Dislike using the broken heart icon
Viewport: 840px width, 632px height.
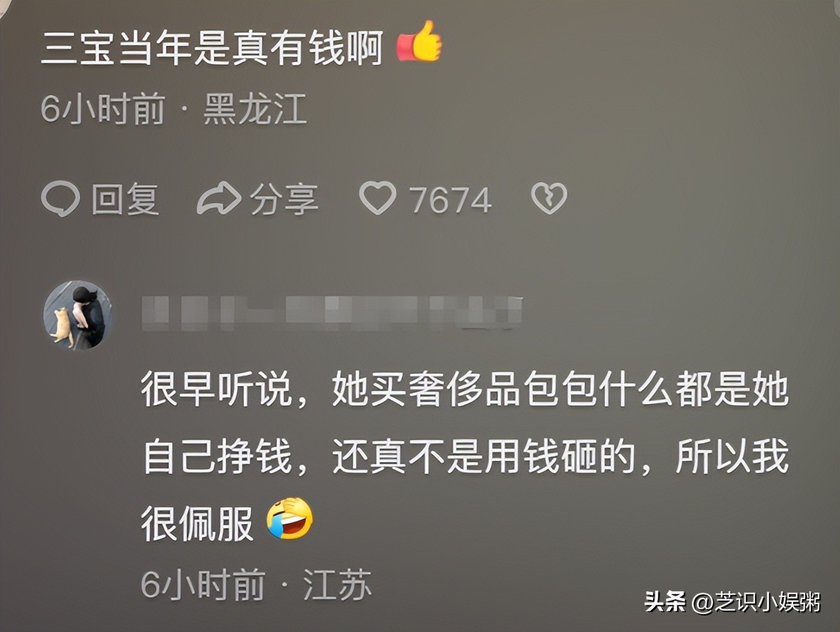pyautogui.click(x=549, y=198)
